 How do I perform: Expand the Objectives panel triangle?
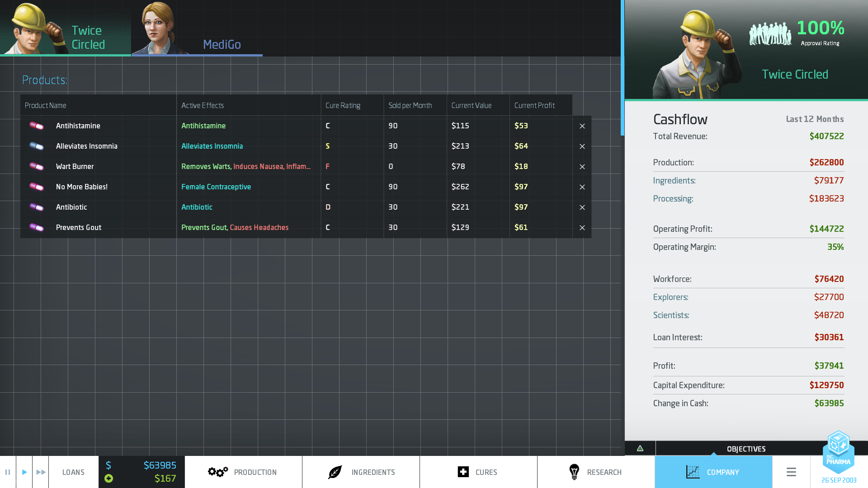(x=640, y=448)
